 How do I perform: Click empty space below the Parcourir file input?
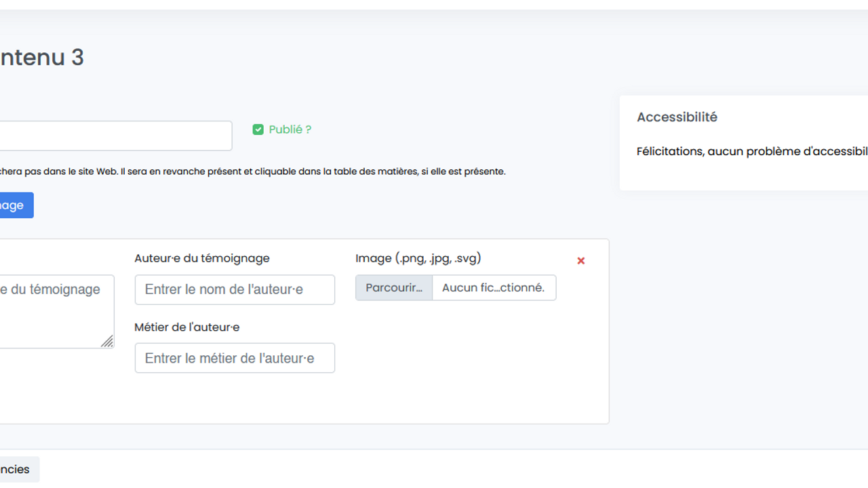[456, 359]
